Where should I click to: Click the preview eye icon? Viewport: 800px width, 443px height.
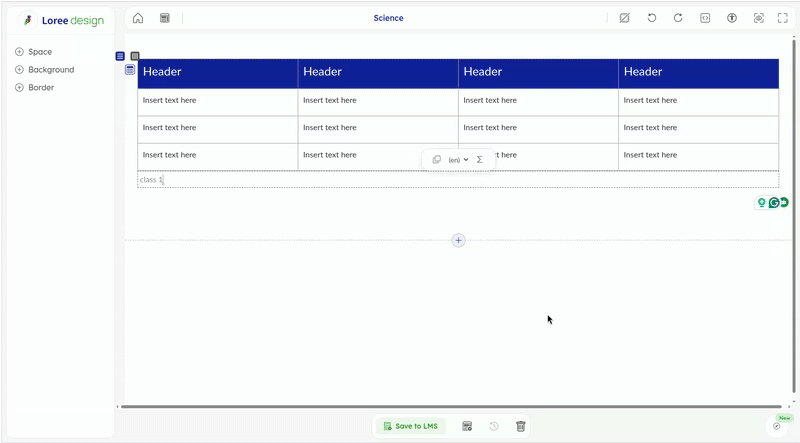coord(759,18)
